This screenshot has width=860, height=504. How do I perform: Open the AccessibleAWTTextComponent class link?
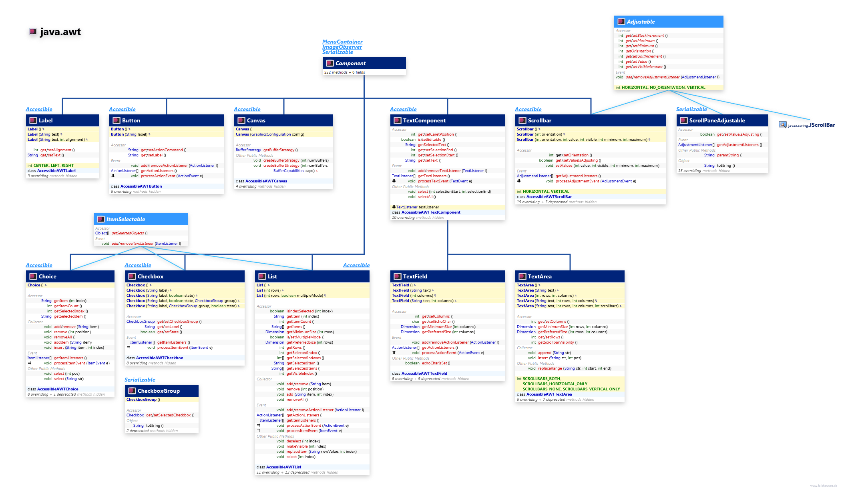pyautogui.click(x=431, y=212)
